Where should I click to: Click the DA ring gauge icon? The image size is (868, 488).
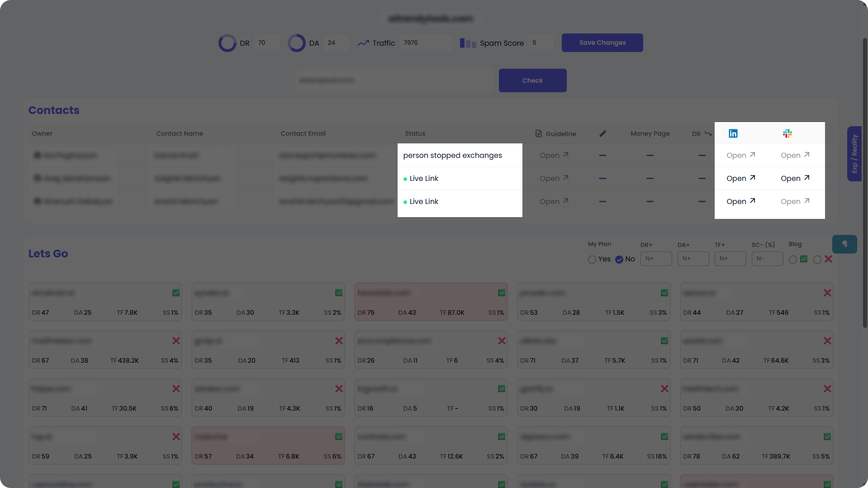(297, 43)
